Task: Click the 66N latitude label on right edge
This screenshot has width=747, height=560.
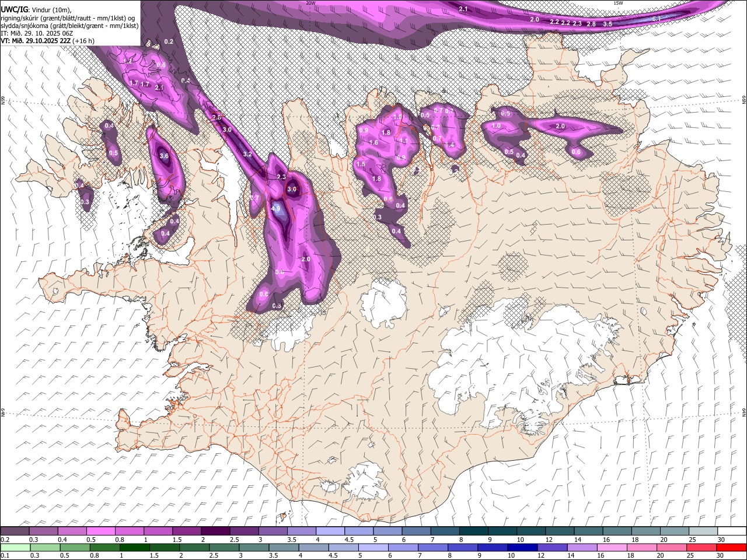Action: point(744,100)
